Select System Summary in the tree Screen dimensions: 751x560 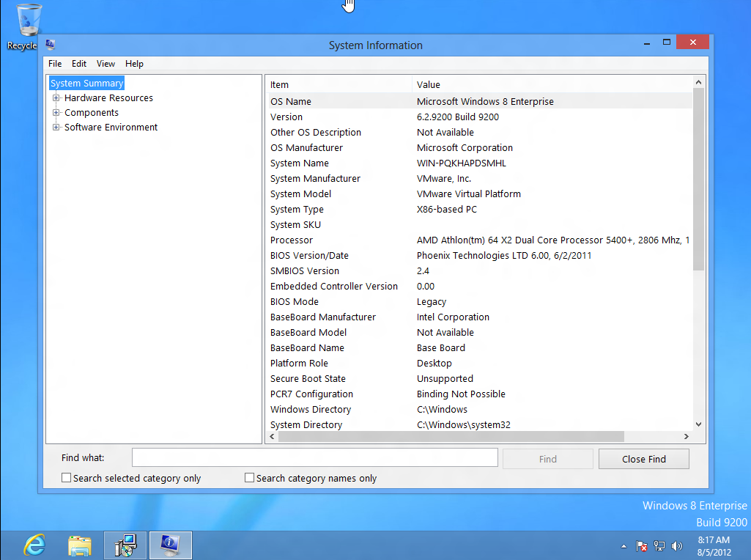pyautogui.click(x=86, y=83)
